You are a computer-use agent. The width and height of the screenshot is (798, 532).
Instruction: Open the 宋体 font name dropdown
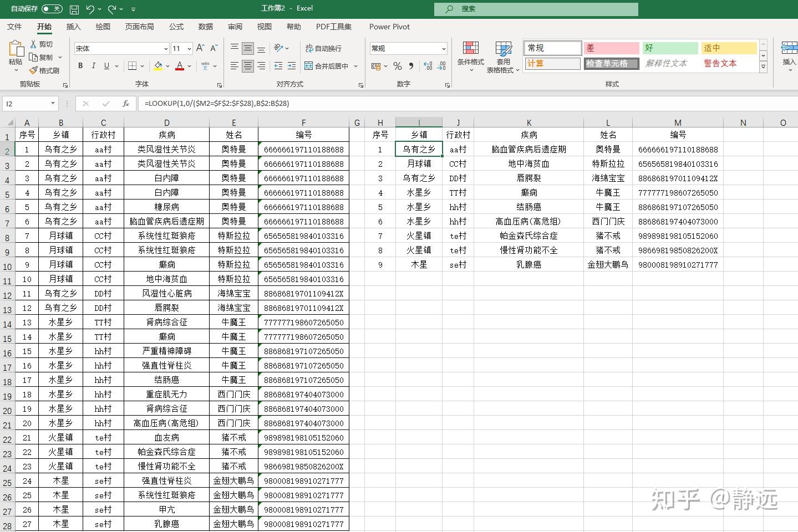click(x=165, y=49)
